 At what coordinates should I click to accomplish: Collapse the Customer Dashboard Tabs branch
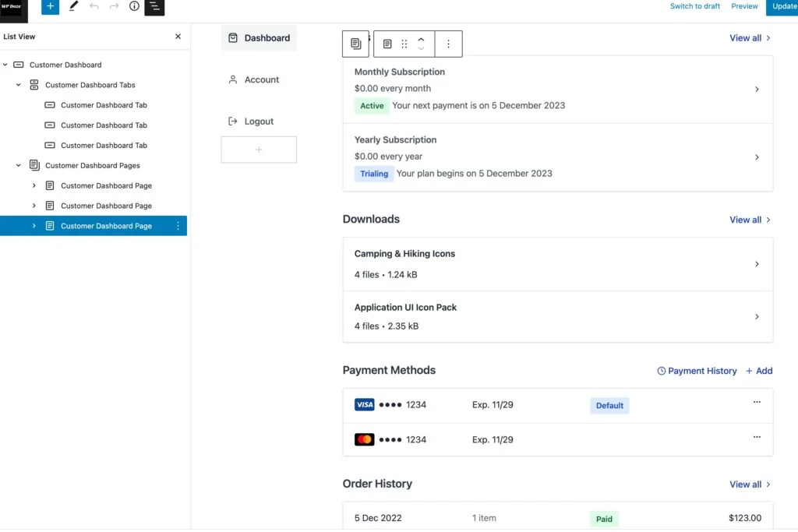tap(18, 84)
